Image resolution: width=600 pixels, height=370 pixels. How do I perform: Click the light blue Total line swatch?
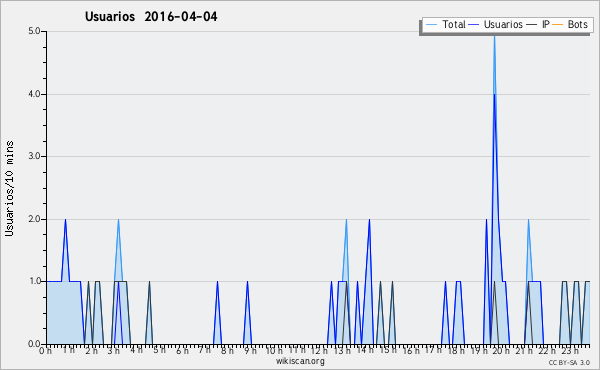pos(431,25)
